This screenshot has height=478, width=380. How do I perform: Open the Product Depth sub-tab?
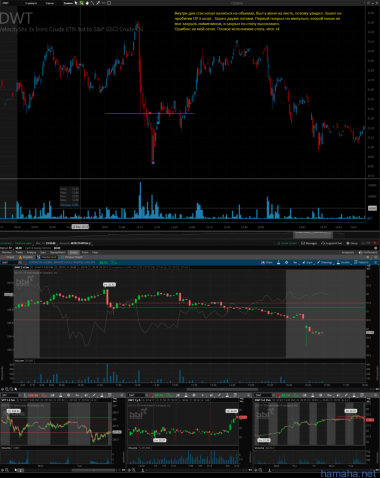pyautogui.click(x=72, y=257)
